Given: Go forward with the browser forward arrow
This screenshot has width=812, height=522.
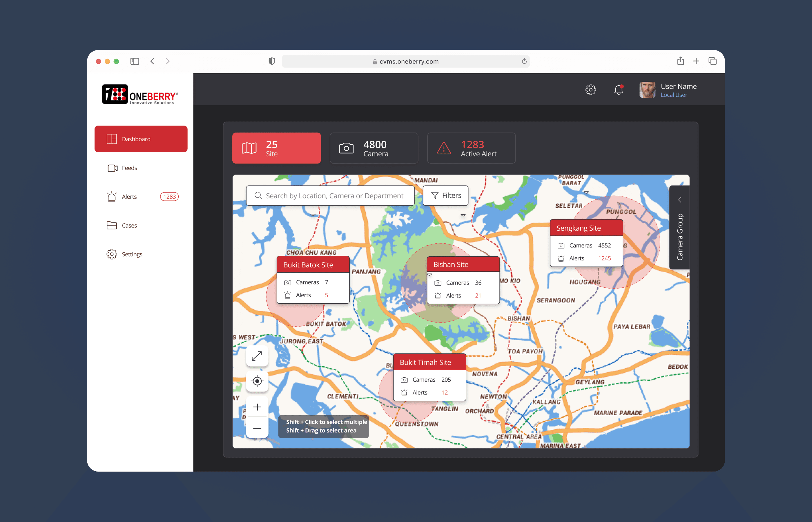Looking at the screenshot, I should tap(167, 61).
